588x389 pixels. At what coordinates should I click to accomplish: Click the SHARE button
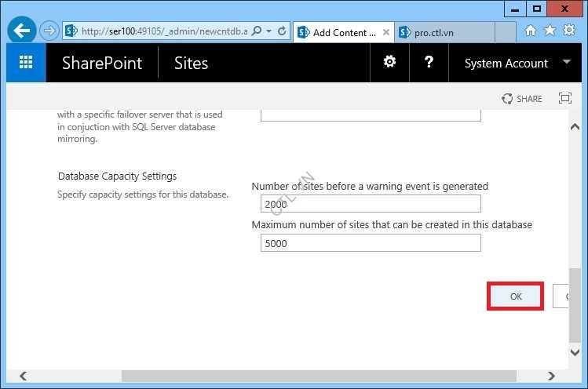521,99
